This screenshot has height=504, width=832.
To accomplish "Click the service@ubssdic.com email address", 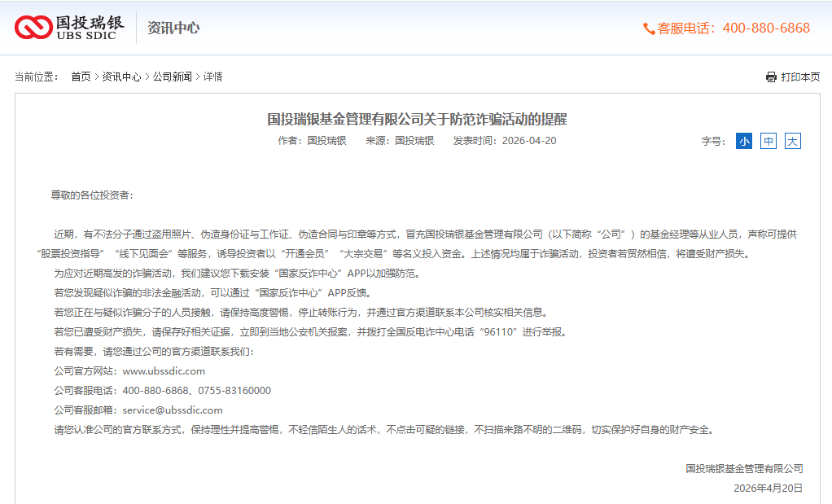I will pyautogui.click(x=172, y=410).
